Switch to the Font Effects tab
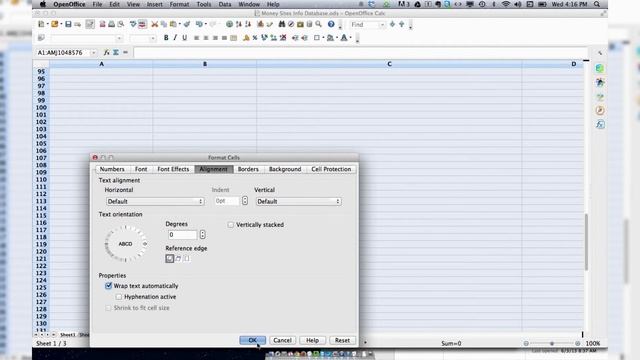640x360 pixels. tap(173, 169)
